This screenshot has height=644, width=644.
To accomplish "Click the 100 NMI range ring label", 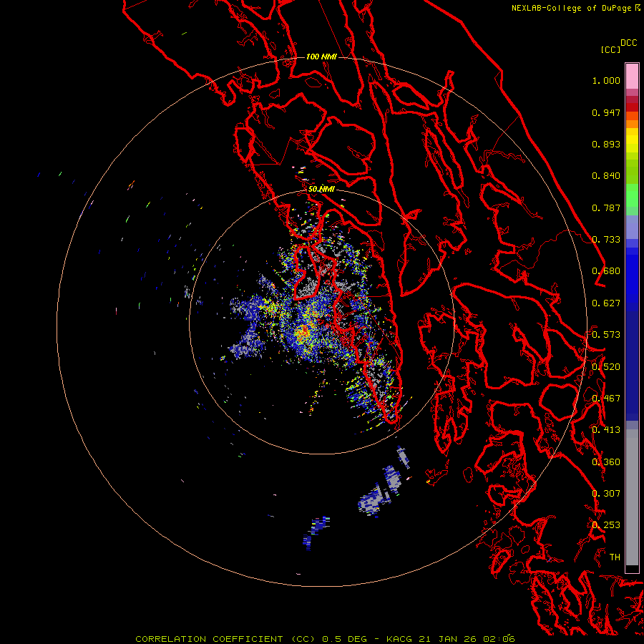I will [321, 57].
